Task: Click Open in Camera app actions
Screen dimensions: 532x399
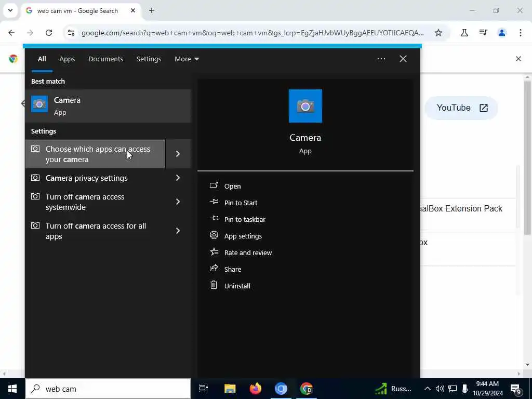Action: (232, 186)
